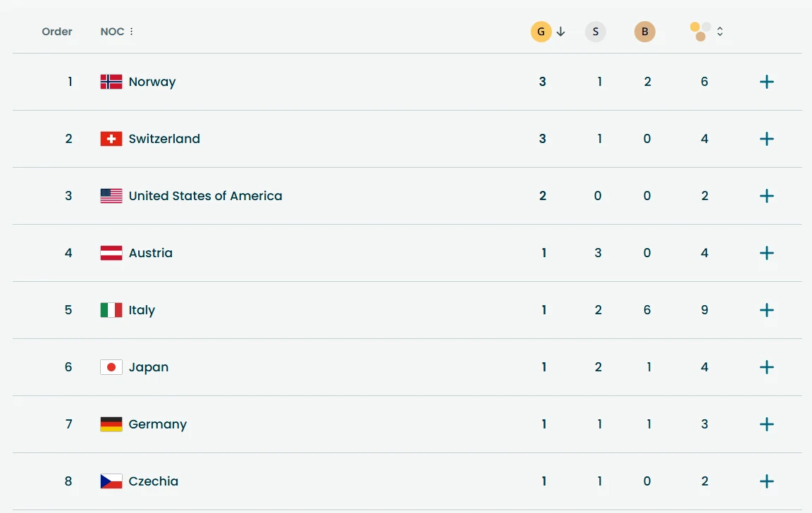This screenshot has height=513, width=812.
Task: Select the gold medal (G) column icon
Action: 540,31
